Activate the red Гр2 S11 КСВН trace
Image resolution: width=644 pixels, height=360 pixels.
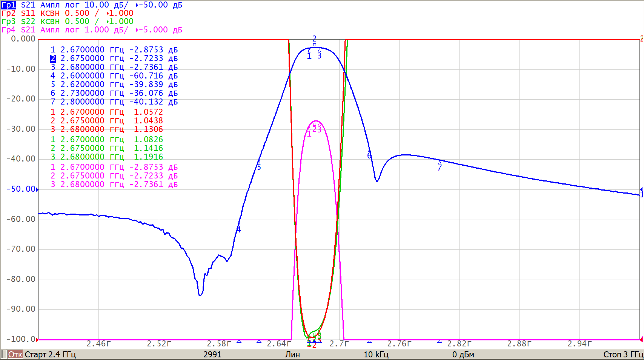click(x=9, y=13)
